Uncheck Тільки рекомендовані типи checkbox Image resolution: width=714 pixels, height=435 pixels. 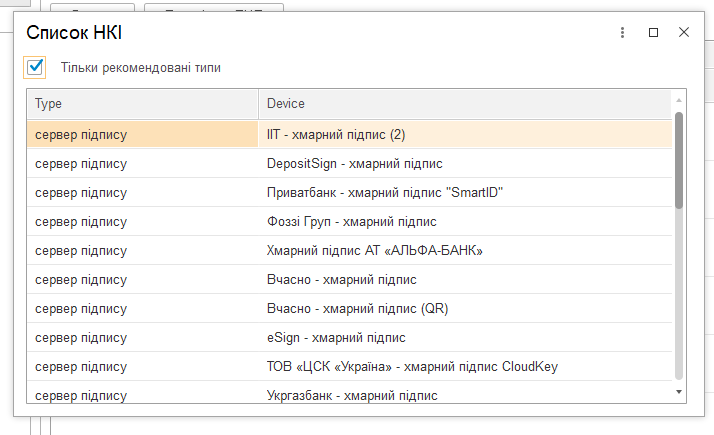(x=35, y=67)
